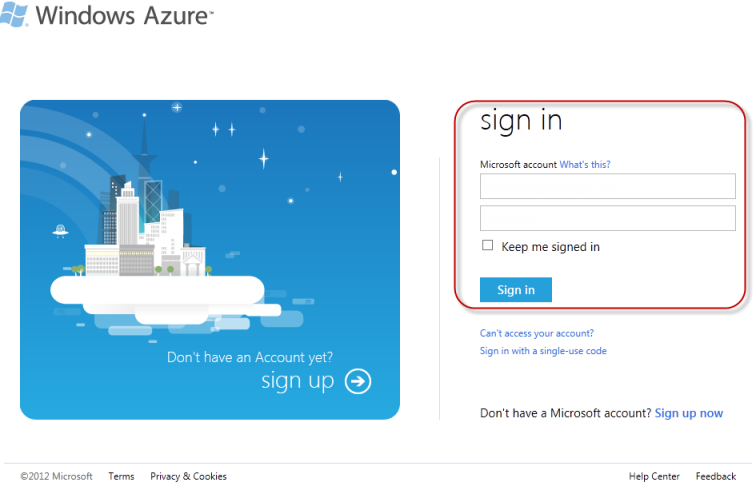Open Can't access your account? link

click(537, 333)
